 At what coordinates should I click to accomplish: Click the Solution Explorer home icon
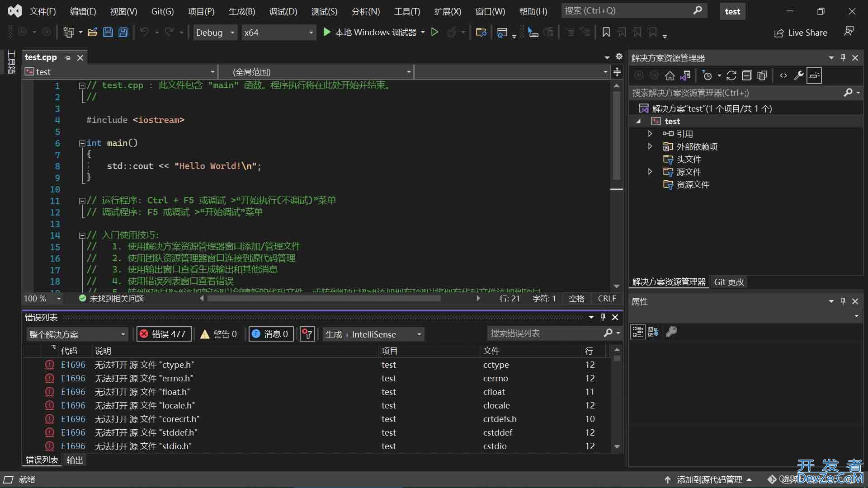point(670,75)
